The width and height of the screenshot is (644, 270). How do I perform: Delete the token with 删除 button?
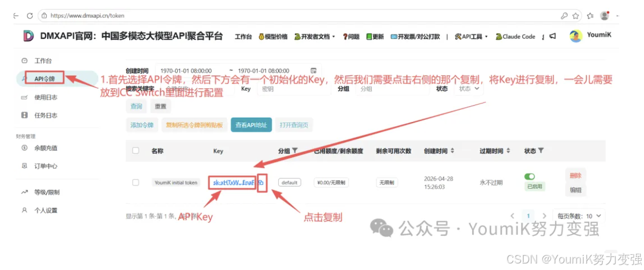point(575,175)
